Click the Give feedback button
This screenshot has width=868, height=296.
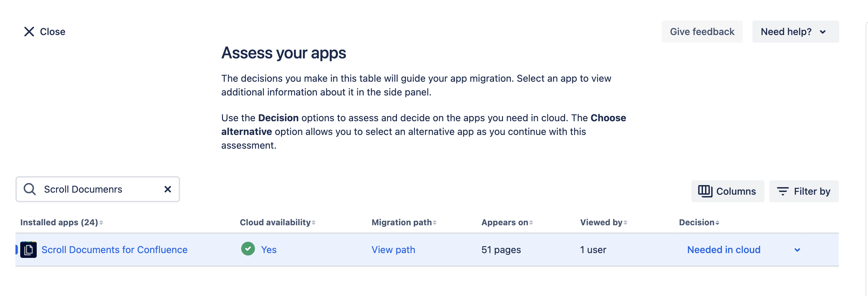point(702,32)
